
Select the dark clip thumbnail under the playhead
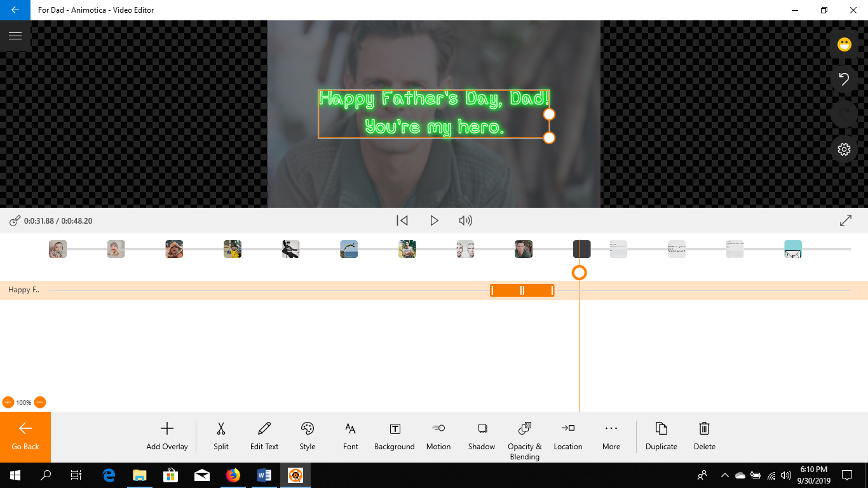(582, 249)
